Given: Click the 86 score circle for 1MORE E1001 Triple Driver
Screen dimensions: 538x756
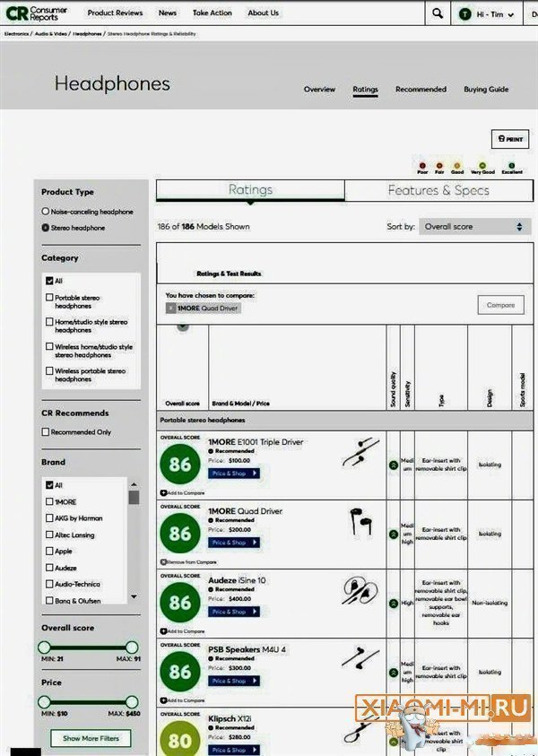Looking at the screenshot, I should coord(180,465).
